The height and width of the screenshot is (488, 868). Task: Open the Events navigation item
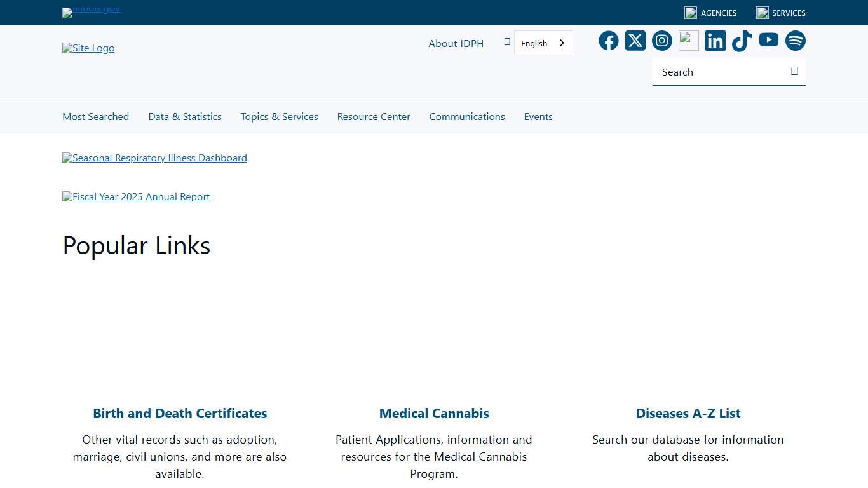[x=538, y=116]
